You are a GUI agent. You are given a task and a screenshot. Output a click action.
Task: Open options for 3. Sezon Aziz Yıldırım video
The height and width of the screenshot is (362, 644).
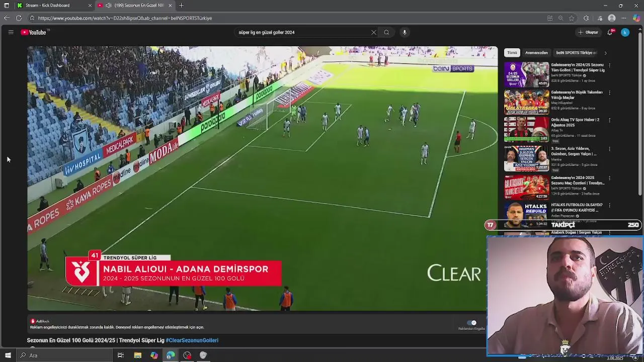tap(609, 149)
